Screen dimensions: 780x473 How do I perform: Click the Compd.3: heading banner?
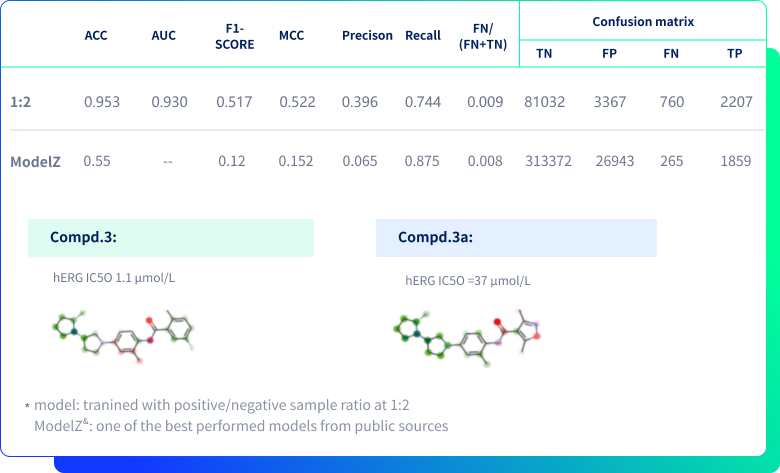pos(171,238)
